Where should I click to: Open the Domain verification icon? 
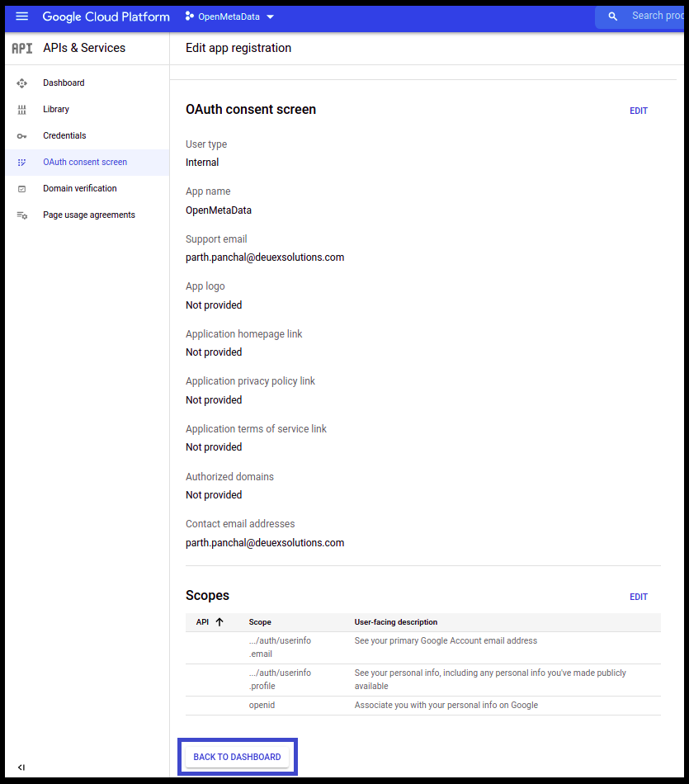point(21,188)
